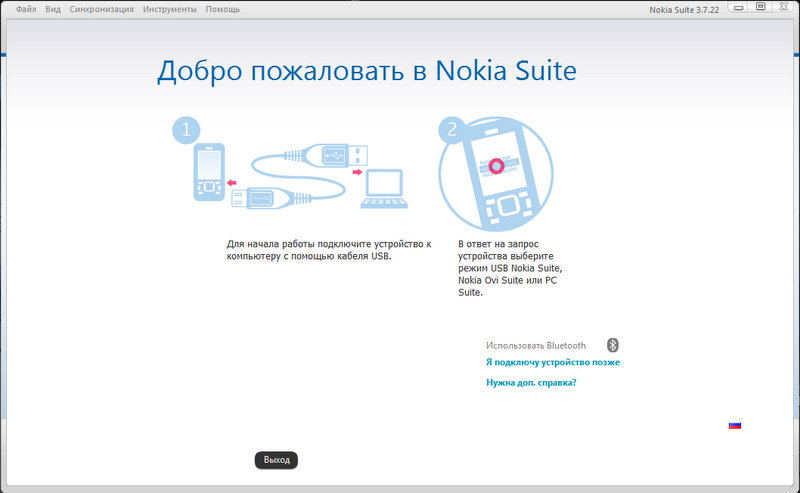Click the laptop illustration icon

(x=384, y=189)
